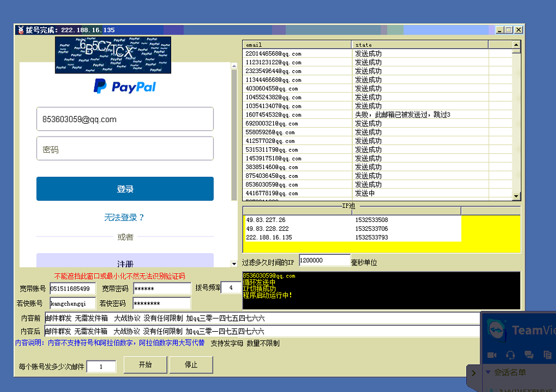556x392 pixels.
Task: Open the 无法登录？ link
Action: pos(124,217)
